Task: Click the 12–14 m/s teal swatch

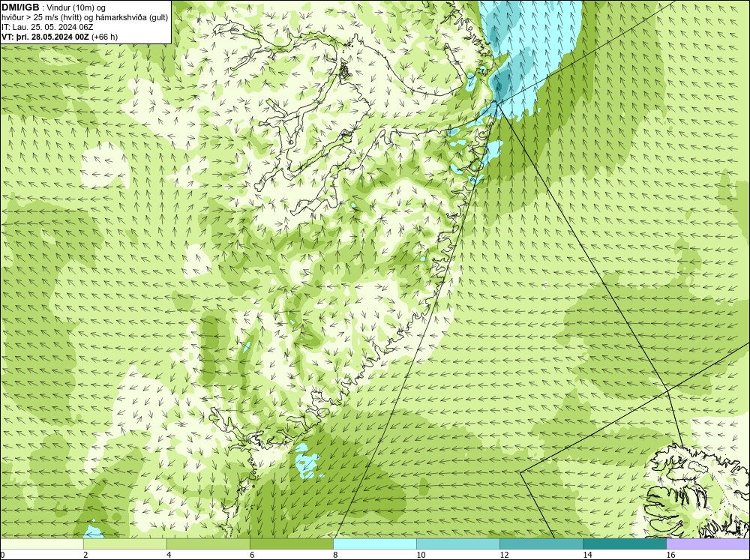Action: coord(541,544)
